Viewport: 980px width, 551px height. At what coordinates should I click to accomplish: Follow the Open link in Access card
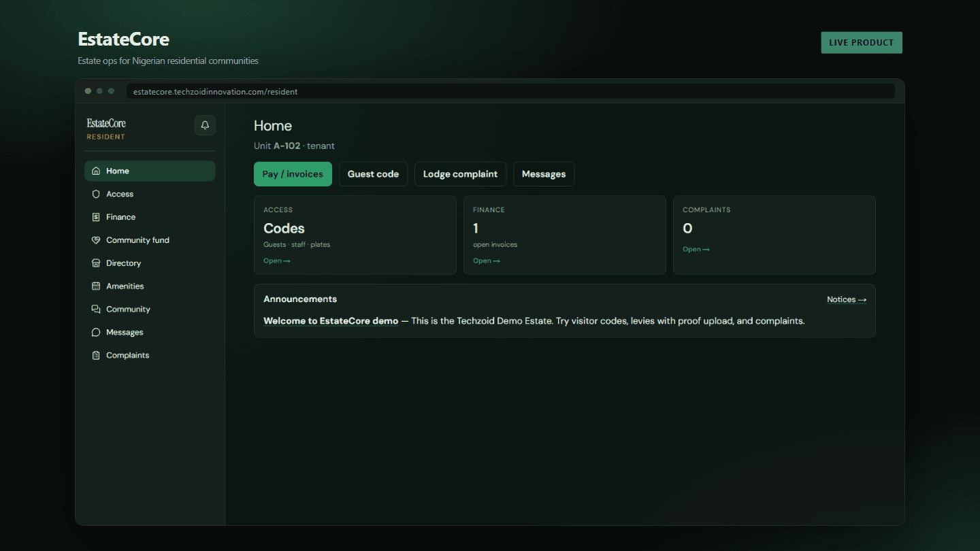(x=277, y=261)
